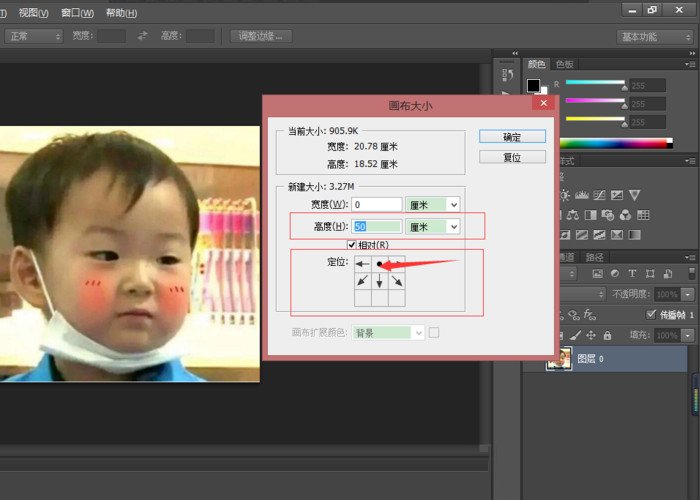
Task: Open the 视图(V) menu
Action: [x=33, y=13]
